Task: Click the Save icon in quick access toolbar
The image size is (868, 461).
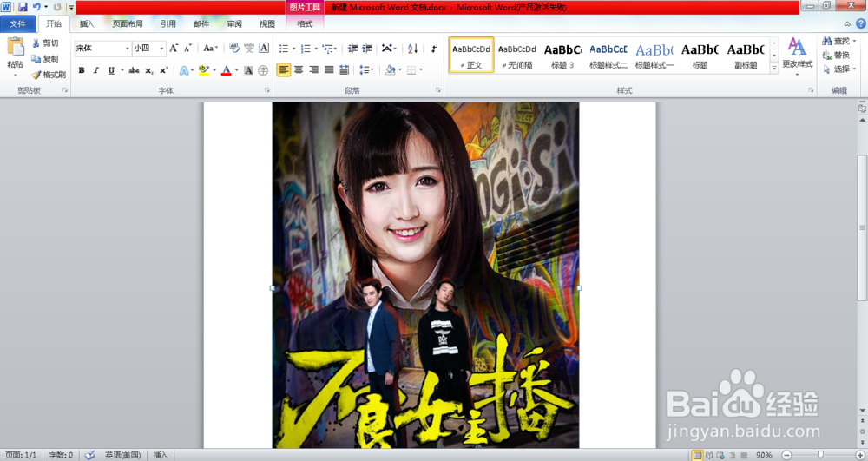Action: point(23,7)
